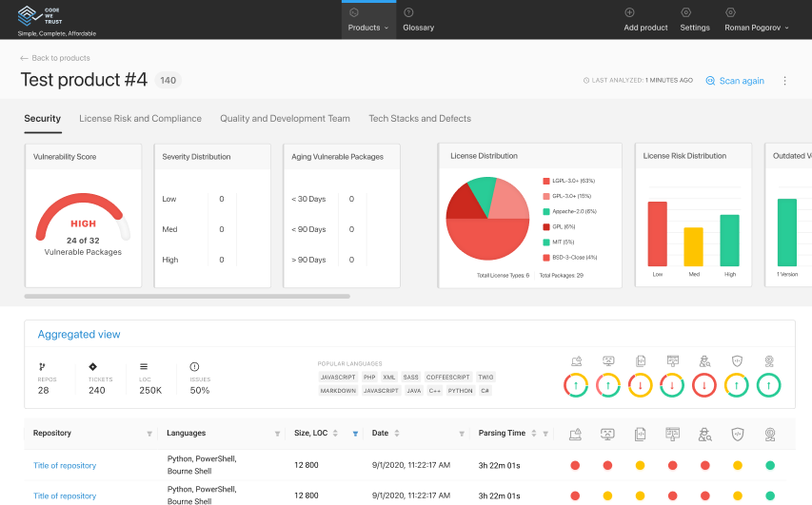Click the blue filter icon on Size, LOC
Viewport: 812px width, 505px height.
click(355, 434)
